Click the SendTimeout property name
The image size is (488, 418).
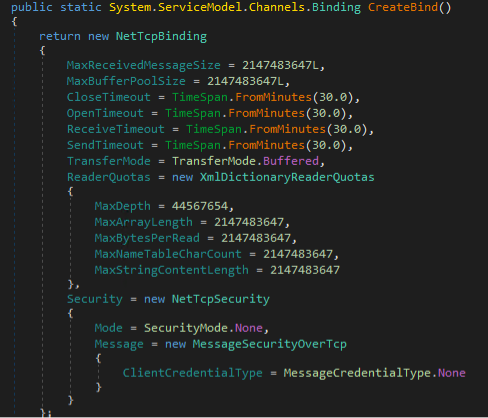coord(105,145)
